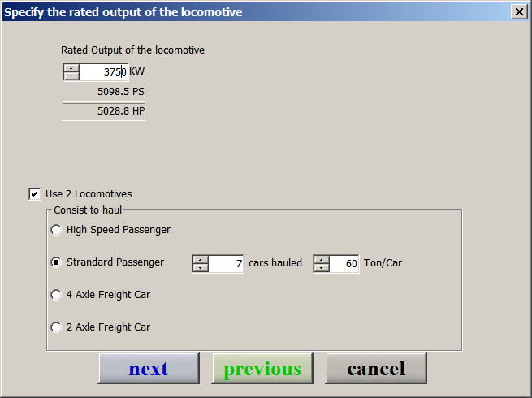Screen dimensions: 532x398
Task: Increase cars hauled with up arrow
Action: pos(201,260)
